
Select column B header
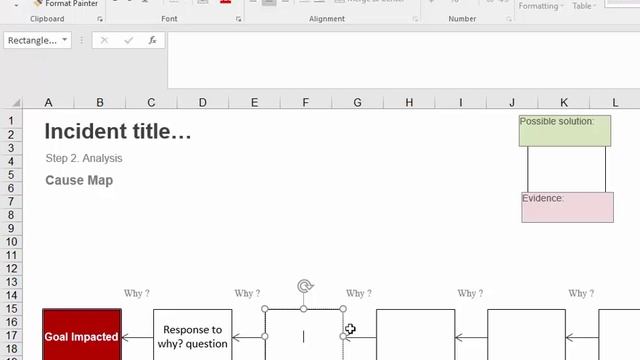tap(100, 102)
